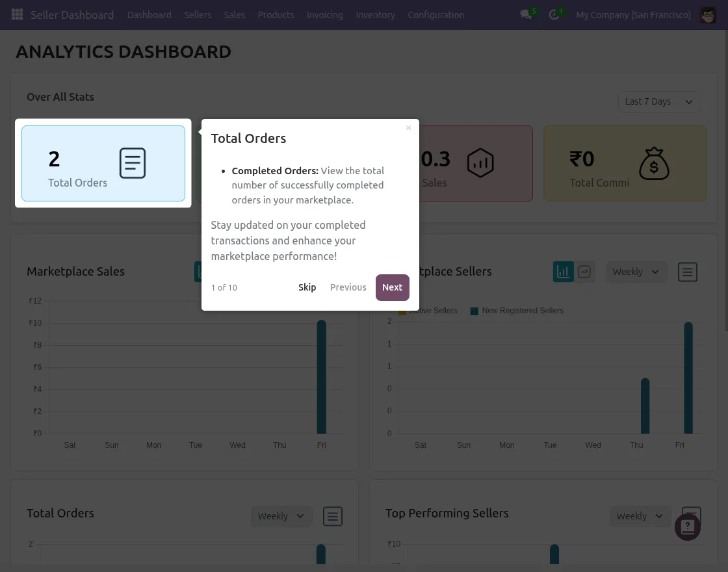
Task: Toggle the Active Sellers legend entry
Action: (x=429, y=311)
